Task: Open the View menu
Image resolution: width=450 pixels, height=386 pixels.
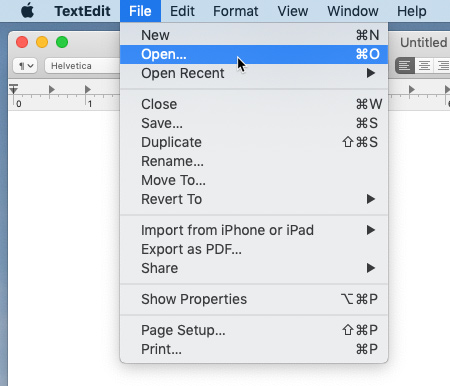Action: pyautogui.click(x=293, y=11)
